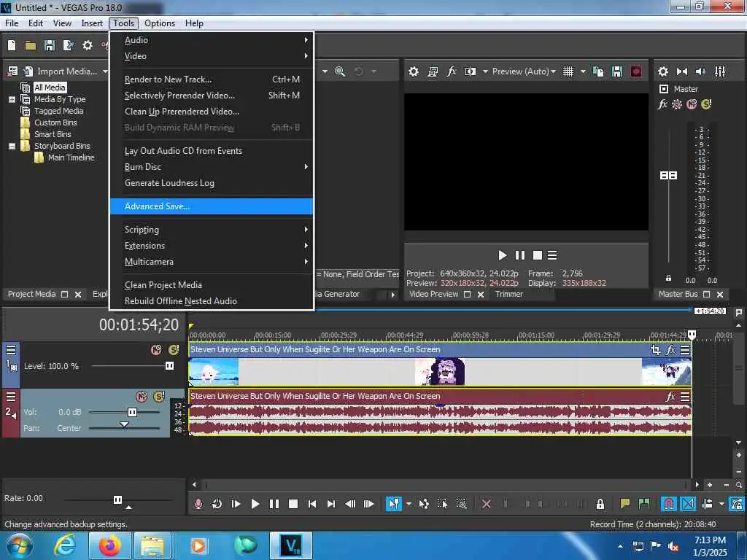Viewport: 747px width, 560px height.
Task: Open Video Preview properties gear icon
Action: pos(414,71)
